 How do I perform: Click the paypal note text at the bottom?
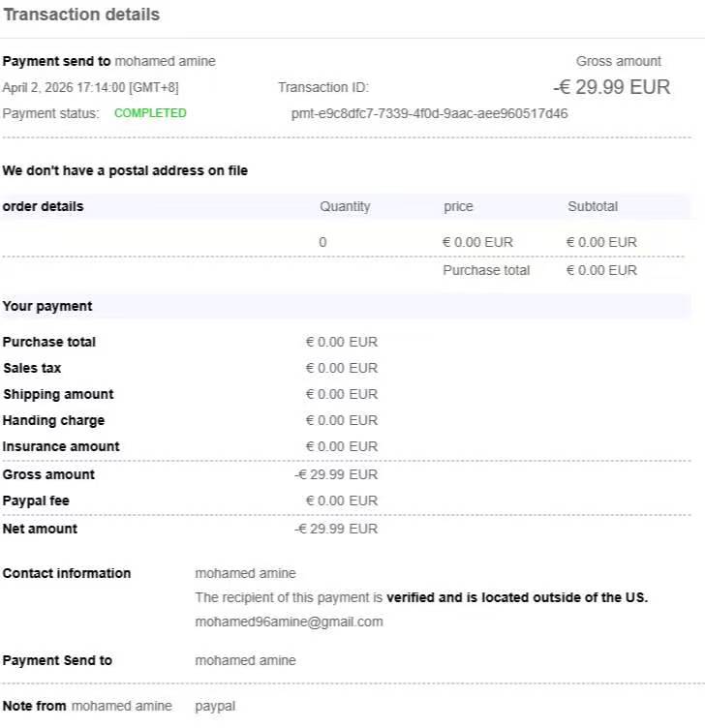(215, 706)
